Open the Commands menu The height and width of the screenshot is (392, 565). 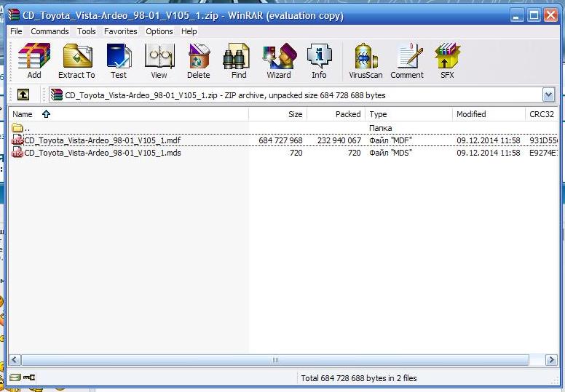tap(50, 31)
